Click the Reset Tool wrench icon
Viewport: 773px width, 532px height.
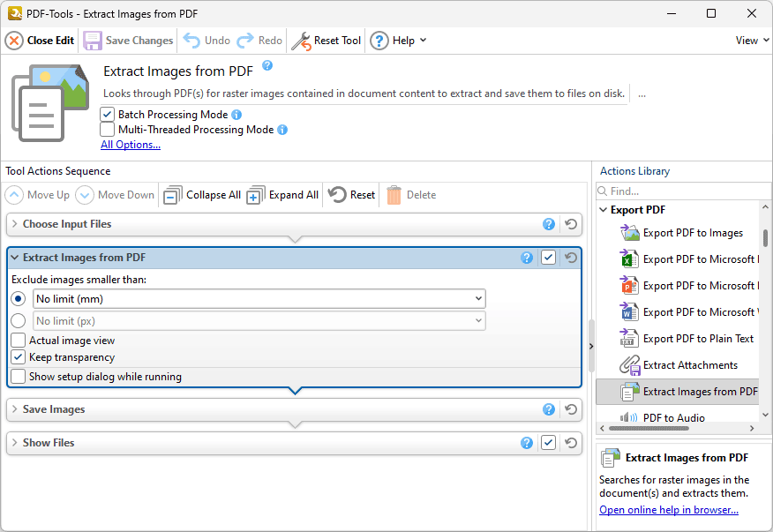coord(301,41)
